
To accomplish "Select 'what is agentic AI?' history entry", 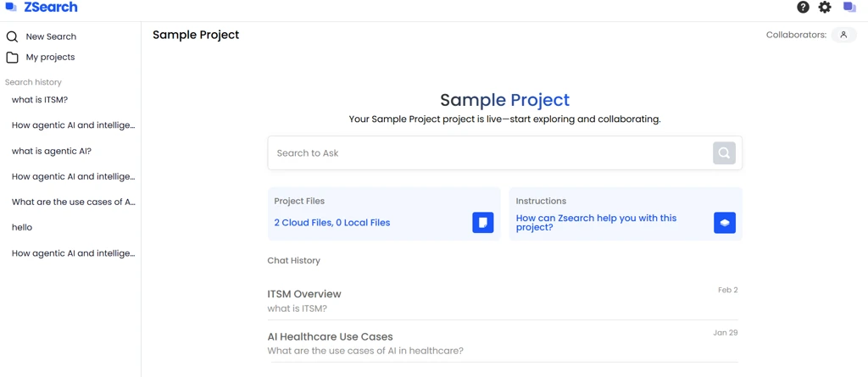I will click(52, 151).
